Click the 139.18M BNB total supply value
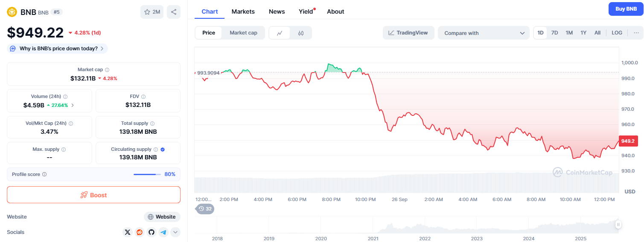Image resolution: width=644 pixels, height=242 pixels. coord(138,132)
